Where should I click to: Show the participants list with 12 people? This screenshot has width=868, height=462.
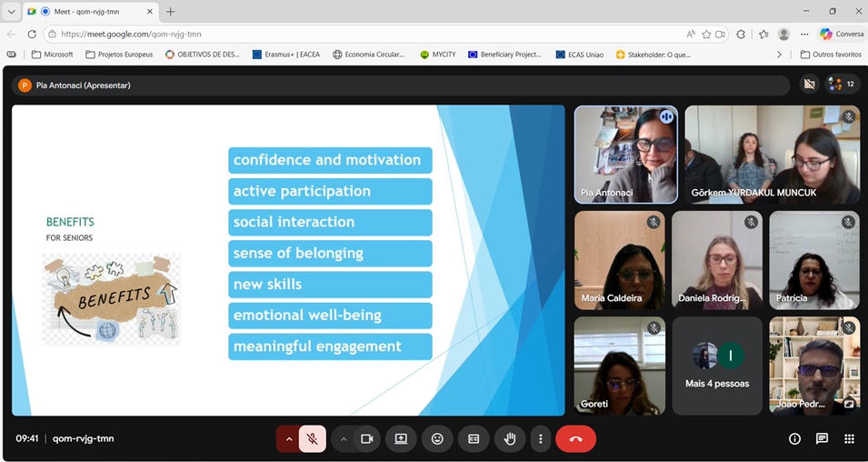(x=841, y=85)
